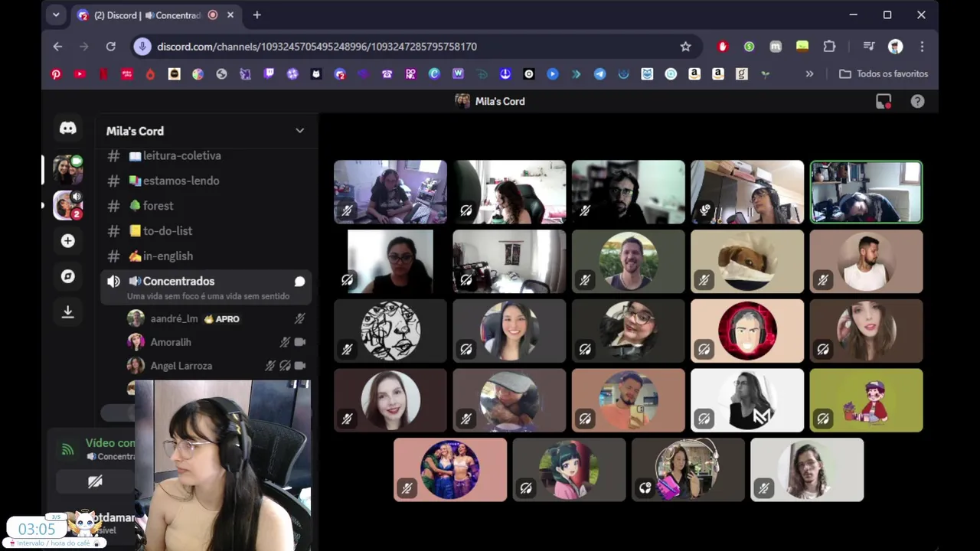Open Discord help question mark icon
Image resolution: width=980 pixels, height=551 pixels.
click(917, 101)
